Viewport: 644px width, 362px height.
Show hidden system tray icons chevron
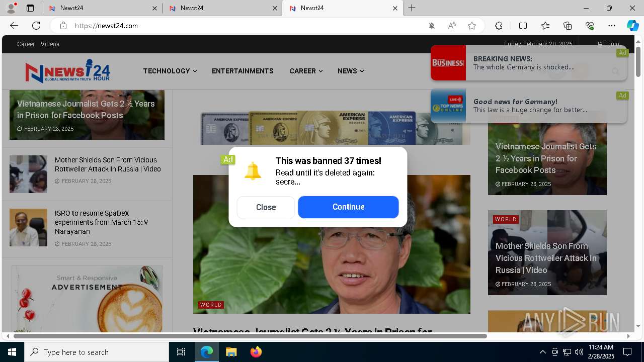tap(542, 352)
